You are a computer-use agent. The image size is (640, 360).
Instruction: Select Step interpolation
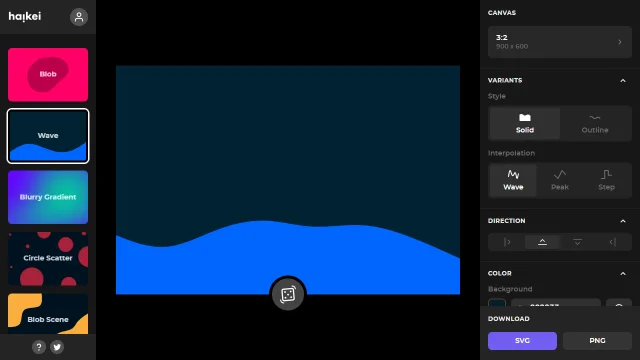coord(606,180)
